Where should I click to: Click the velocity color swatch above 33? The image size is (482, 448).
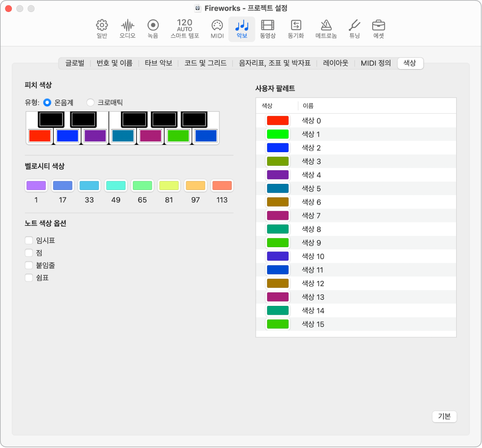point(89,185)
